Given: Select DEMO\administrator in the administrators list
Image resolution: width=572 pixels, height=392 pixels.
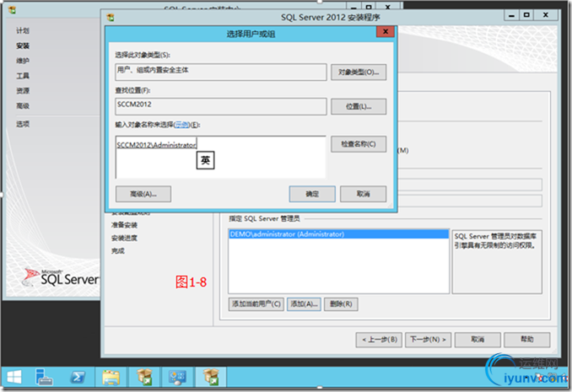Looking at the screenshot, I should point(338,234).
